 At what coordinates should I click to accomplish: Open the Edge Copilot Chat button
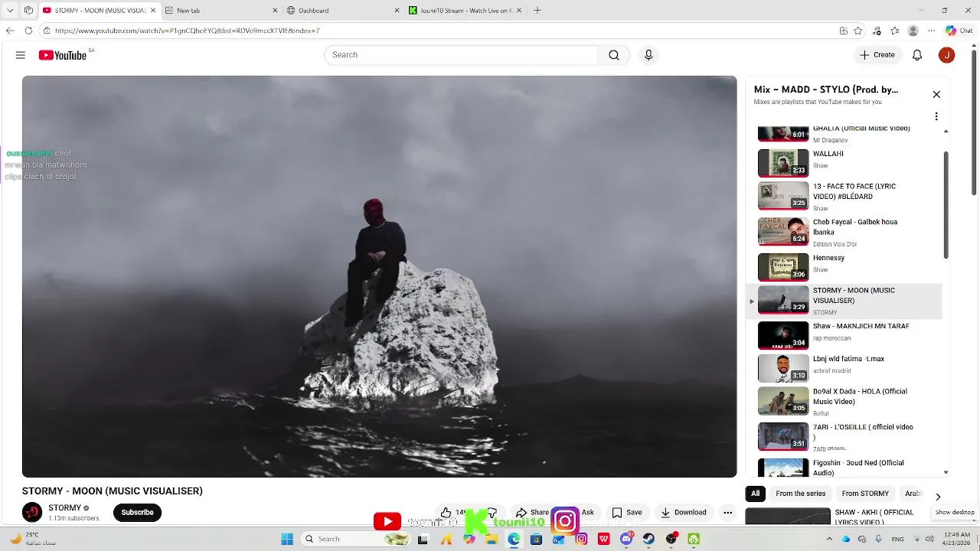pyautogui.click(x=960, y=31)
